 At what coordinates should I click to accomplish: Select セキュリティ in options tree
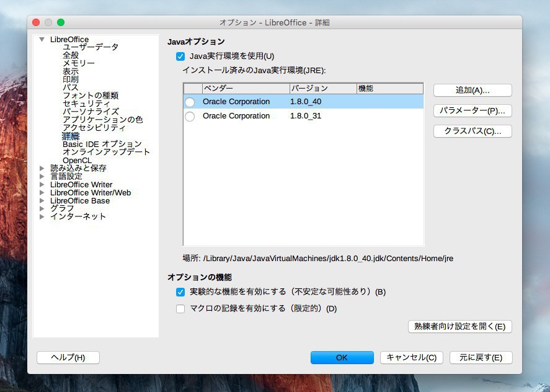pos(86,104)
